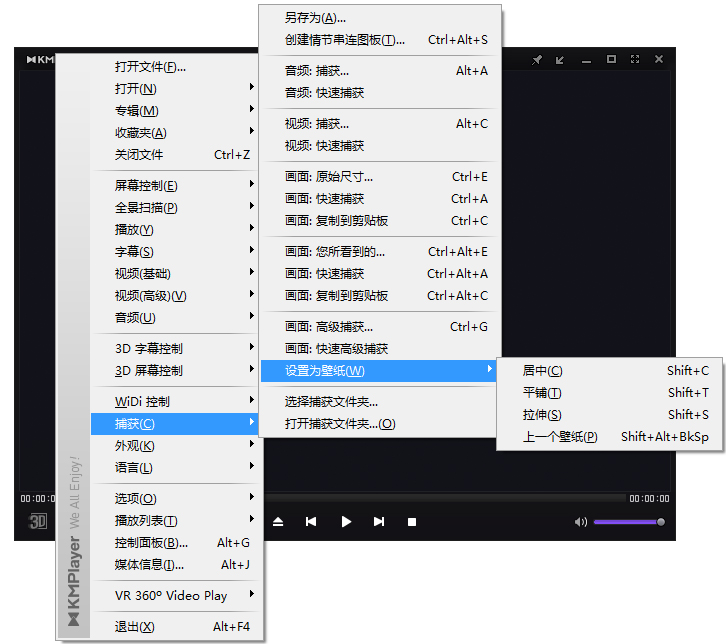Open 3D 屏幕控制 submenu
This screenshot has height=644, width=726.
tap(174, 371)
